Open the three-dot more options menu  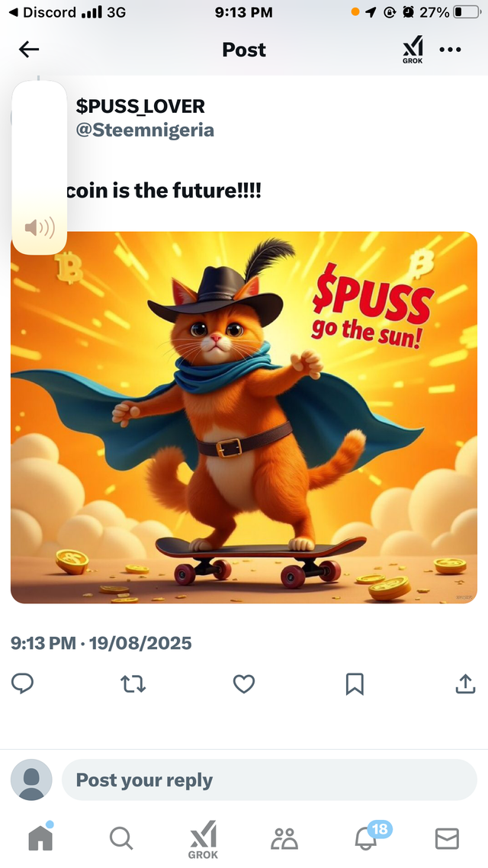451,50
